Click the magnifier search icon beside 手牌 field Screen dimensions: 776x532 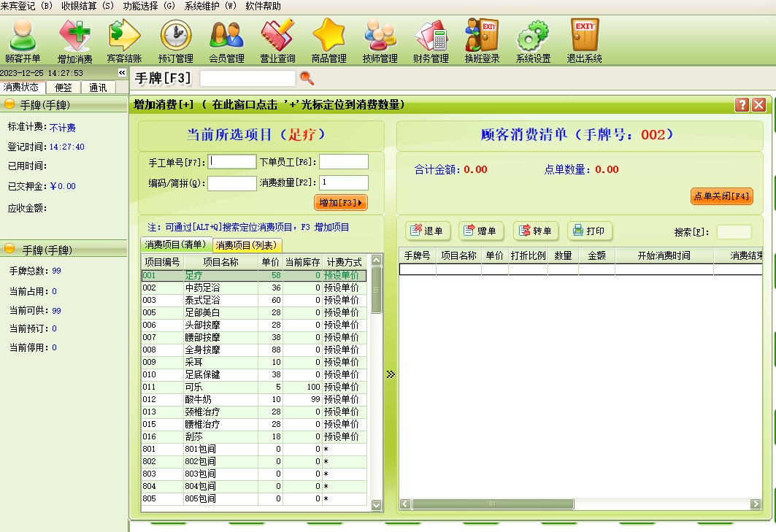tap(307, 78)
